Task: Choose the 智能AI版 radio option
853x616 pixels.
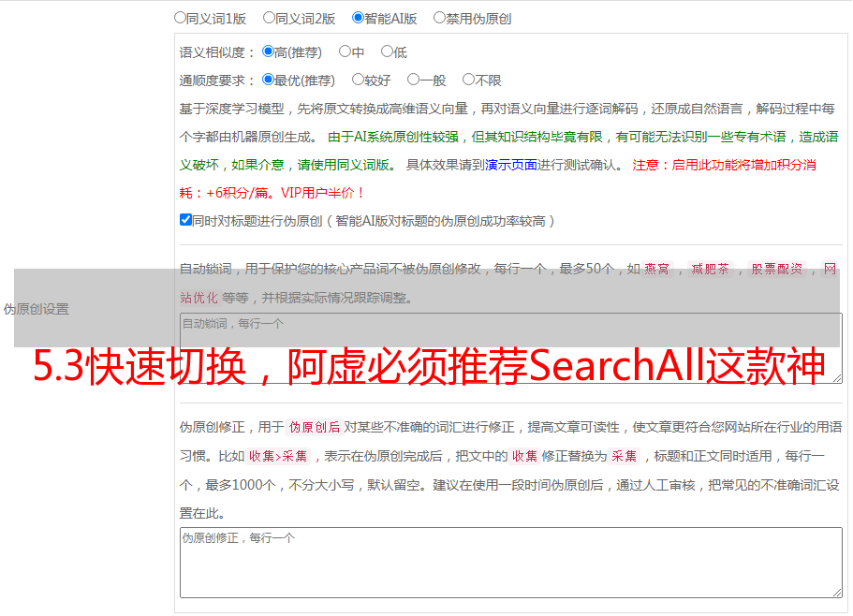Action: (x=358, y=18)
